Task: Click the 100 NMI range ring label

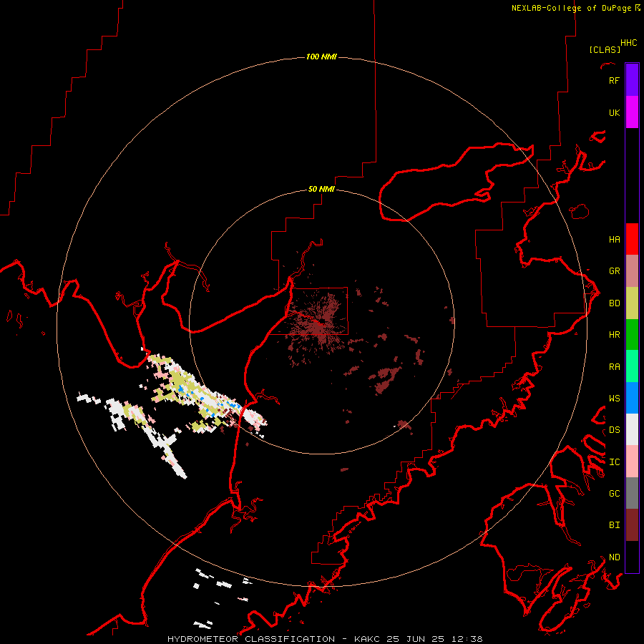Action: click(321, 57)
